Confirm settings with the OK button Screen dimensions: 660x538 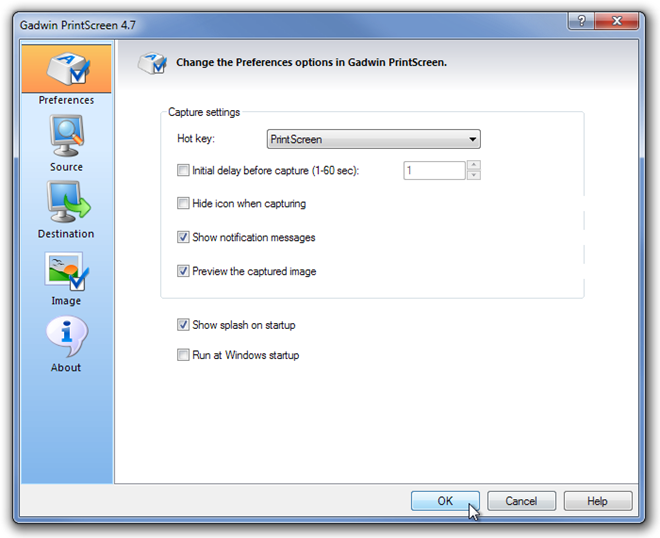(x=445, y=501)
